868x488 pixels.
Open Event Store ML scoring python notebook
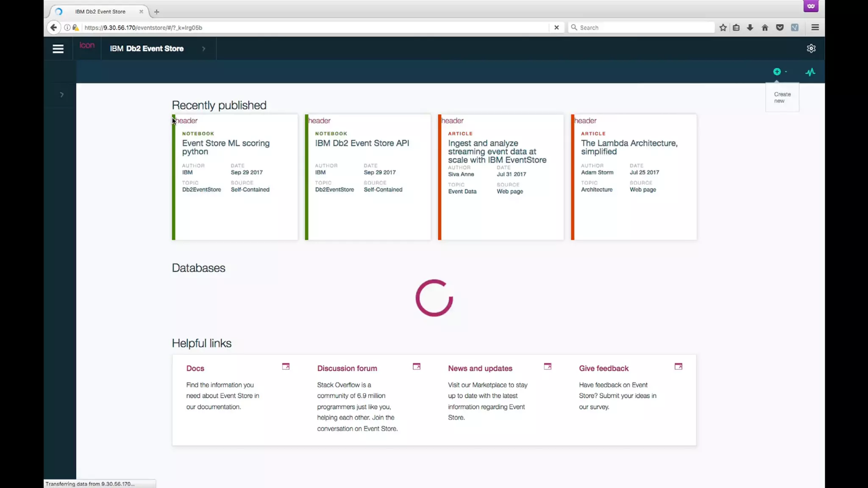pos(225,147)
